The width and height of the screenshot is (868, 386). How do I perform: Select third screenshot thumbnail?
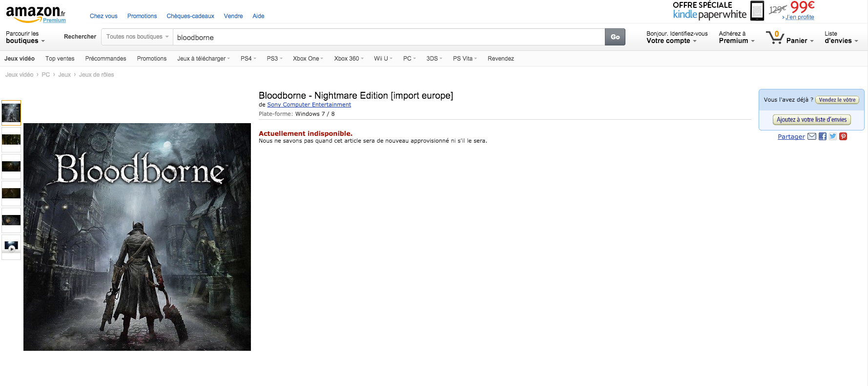pyautogui.click(x=11, y=167)
